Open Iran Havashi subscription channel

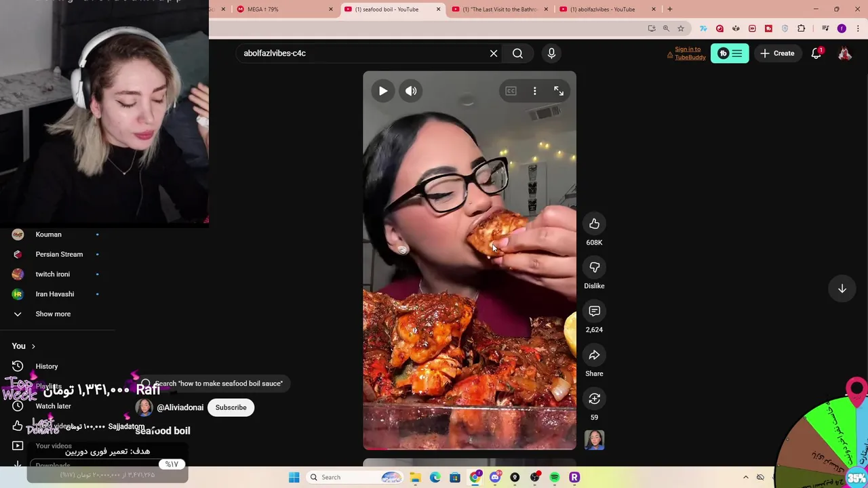(x=56, y=294)
